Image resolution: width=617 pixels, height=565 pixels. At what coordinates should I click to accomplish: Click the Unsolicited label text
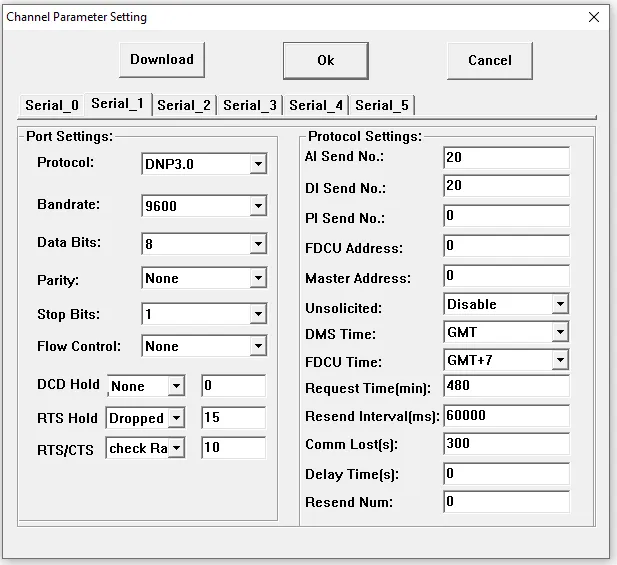click(x=344, y=308)
